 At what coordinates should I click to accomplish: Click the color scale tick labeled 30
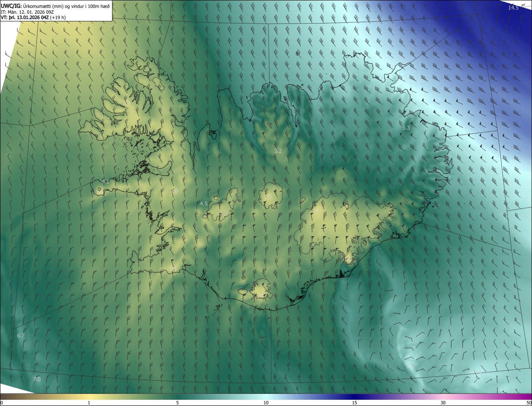pos(443,403)
